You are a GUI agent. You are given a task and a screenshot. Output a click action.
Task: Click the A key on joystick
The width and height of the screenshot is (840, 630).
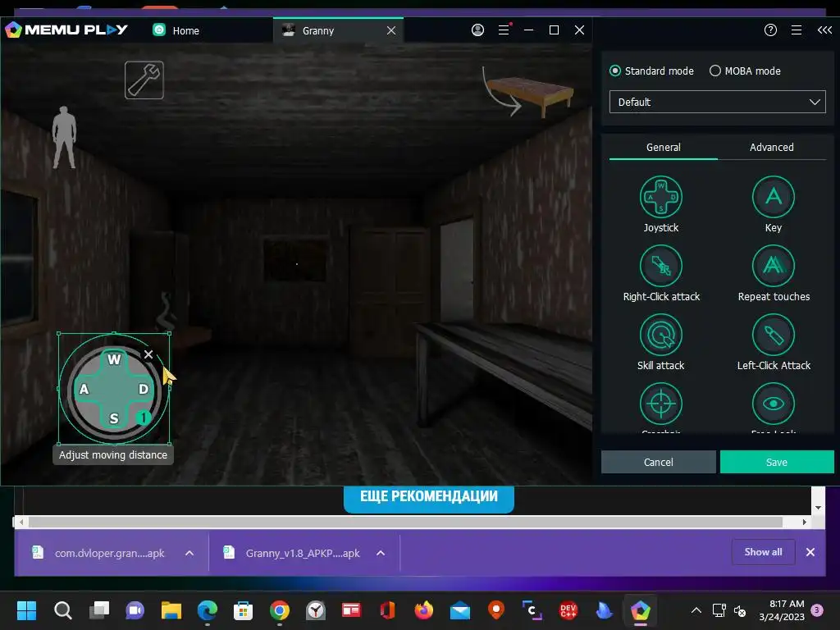(84, 389)
